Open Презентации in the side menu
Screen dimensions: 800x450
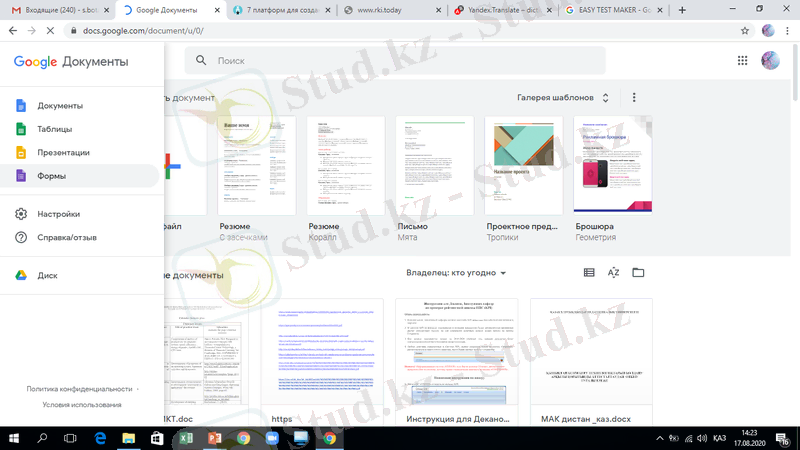tap(80, 153)
